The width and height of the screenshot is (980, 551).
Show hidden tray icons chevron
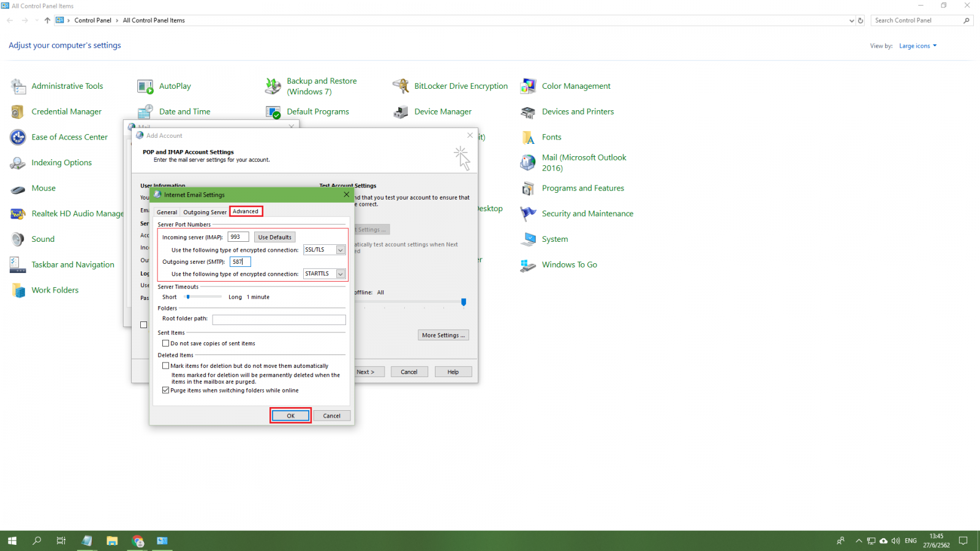click(859, 541)
